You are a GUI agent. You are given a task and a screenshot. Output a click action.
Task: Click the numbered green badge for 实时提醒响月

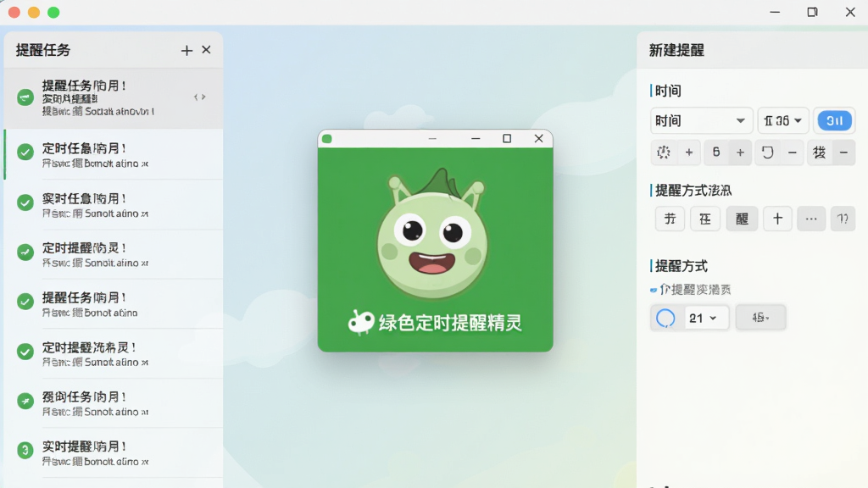25,451
